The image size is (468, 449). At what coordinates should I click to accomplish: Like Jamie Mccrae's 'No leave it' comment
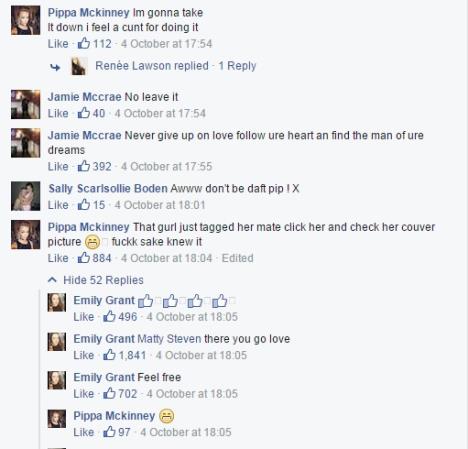58,113
